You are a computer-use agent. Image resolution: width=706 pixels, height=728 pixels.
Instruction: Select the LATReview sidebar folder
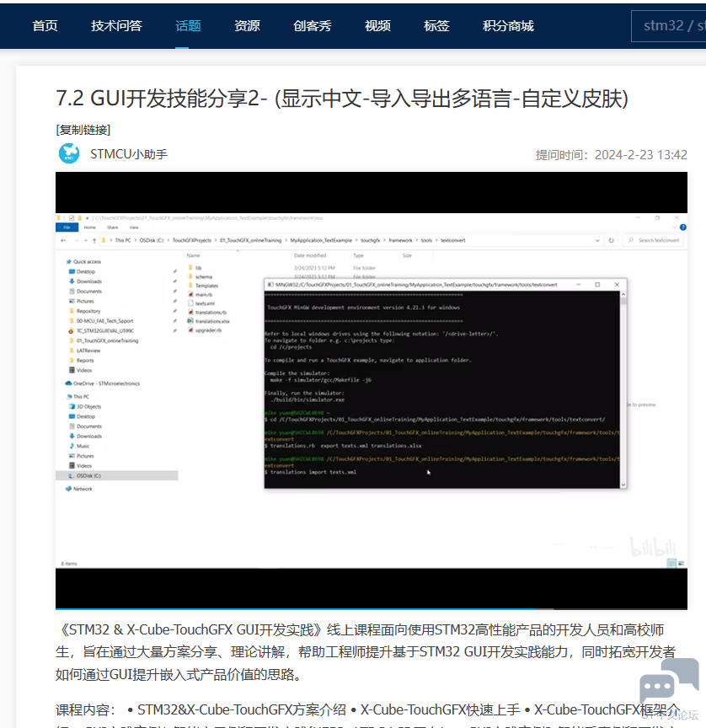(x=84, y=351)
